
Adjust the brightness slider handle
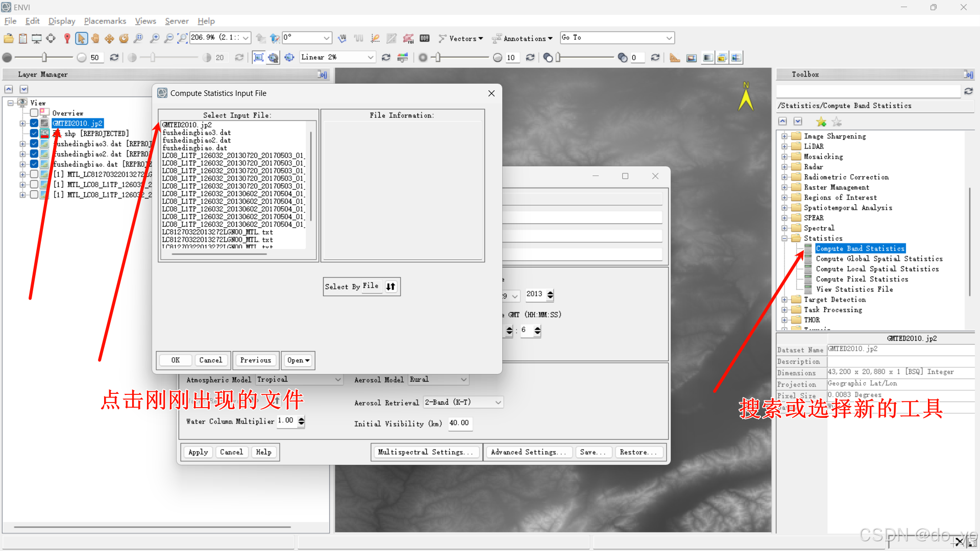[x=44, y=58]
